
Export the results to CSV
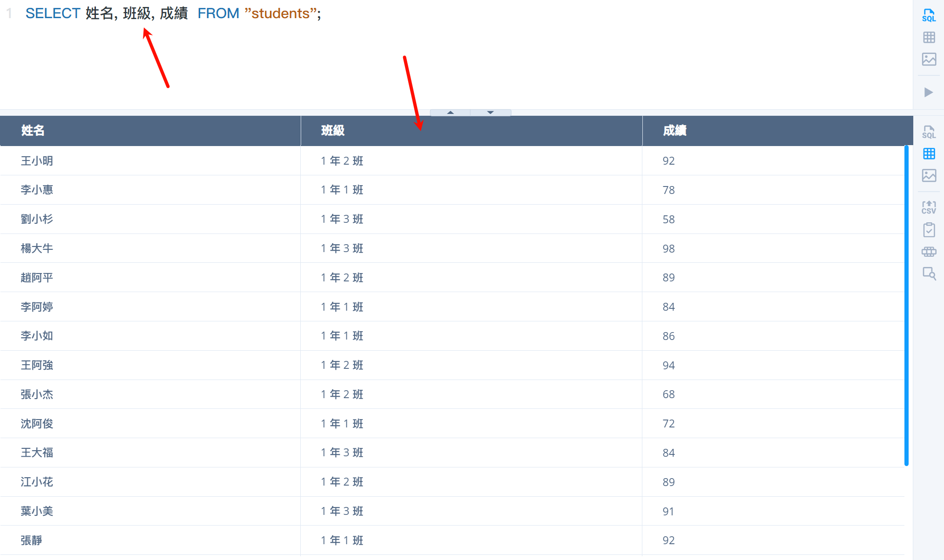[929, 207]
